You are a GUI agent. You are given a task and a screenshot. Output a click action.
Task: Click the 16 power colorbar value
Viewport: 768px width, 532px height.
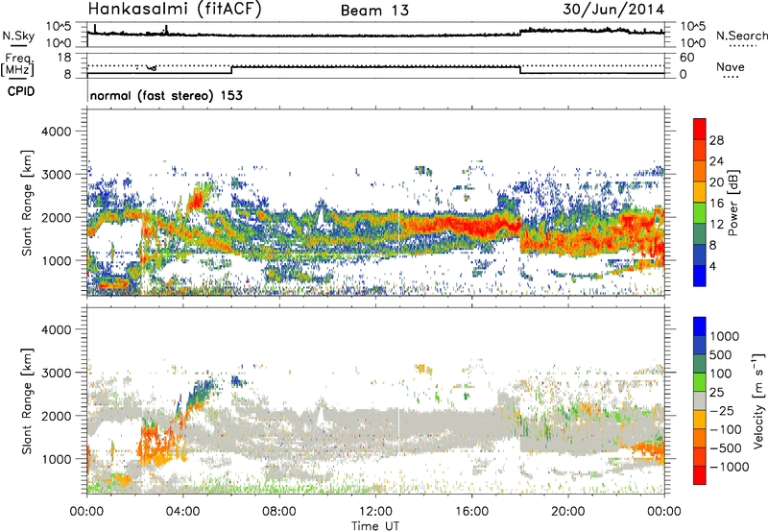pyautogui.click(x=716, y=204)
